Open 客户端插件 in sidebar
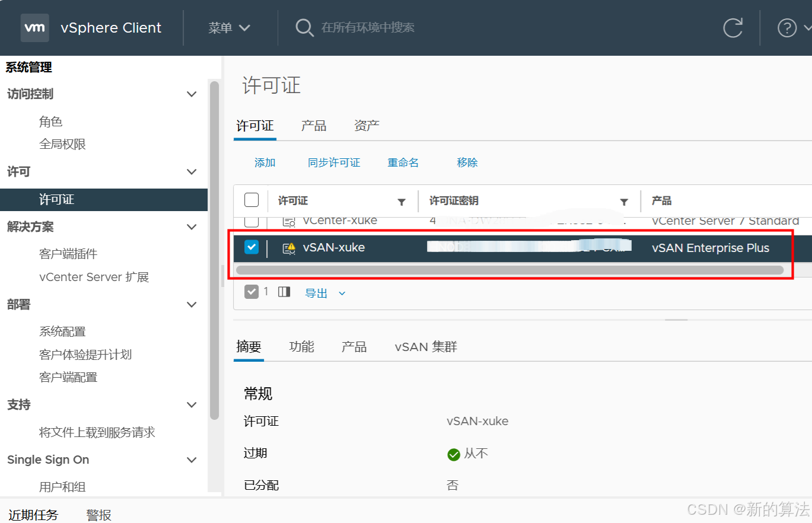The height and width of the screenshot is (523, 812). coord(68,254)
